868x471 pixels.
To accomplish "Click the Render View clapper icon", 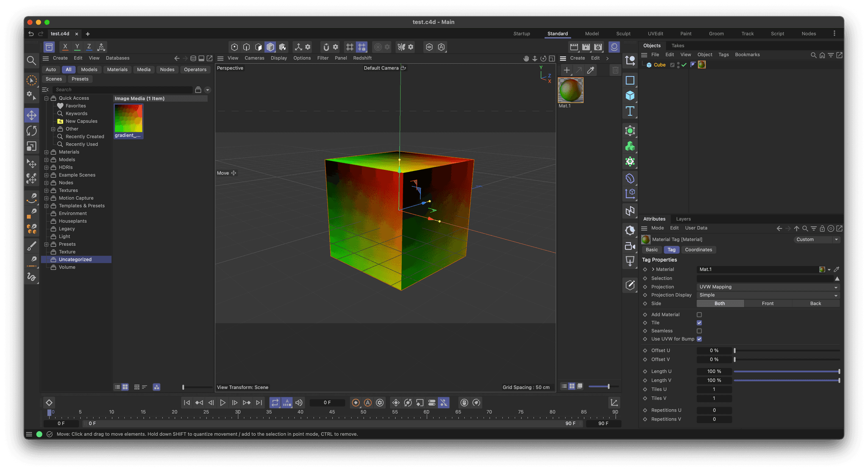I will click(x=574, y=47).
